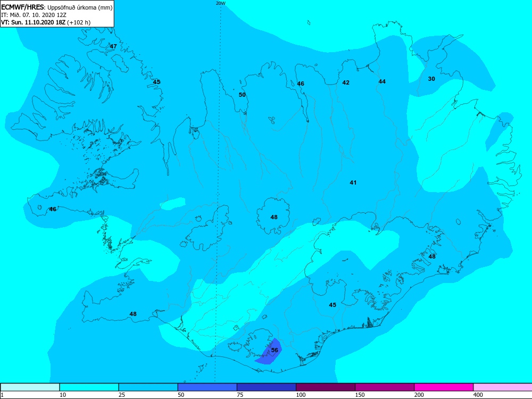Select the precipitation value 42 on the map
This screenshot has width=532, height=399.
[x=346, y=82]
